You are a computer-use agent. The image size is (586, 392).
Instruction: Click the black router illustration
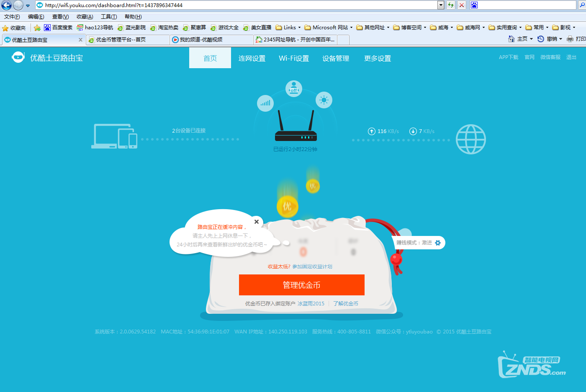pos(296,126)
